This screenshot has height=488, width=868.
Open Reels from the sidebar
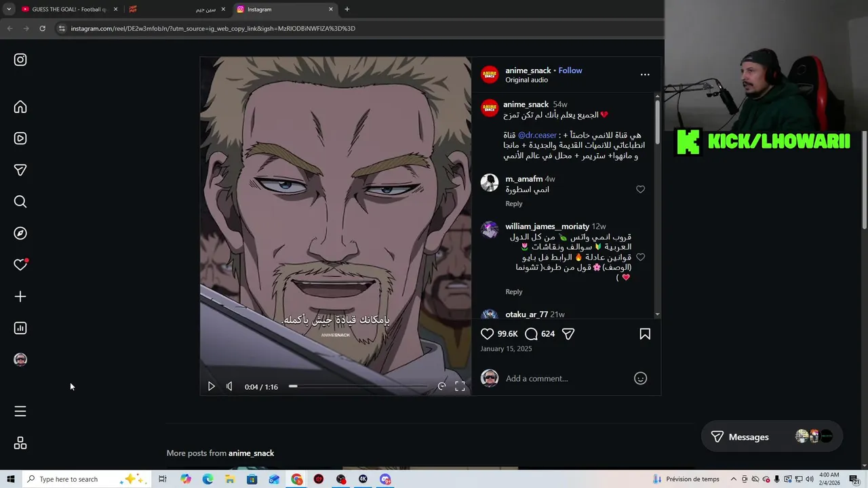(x=20, y=138)
